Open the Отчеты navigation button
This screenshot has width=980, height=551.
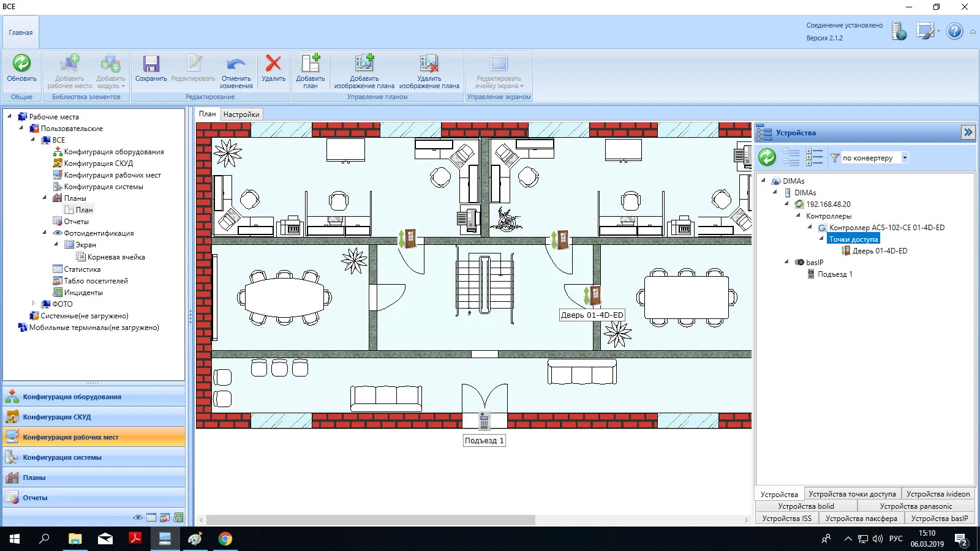point(35,498)
